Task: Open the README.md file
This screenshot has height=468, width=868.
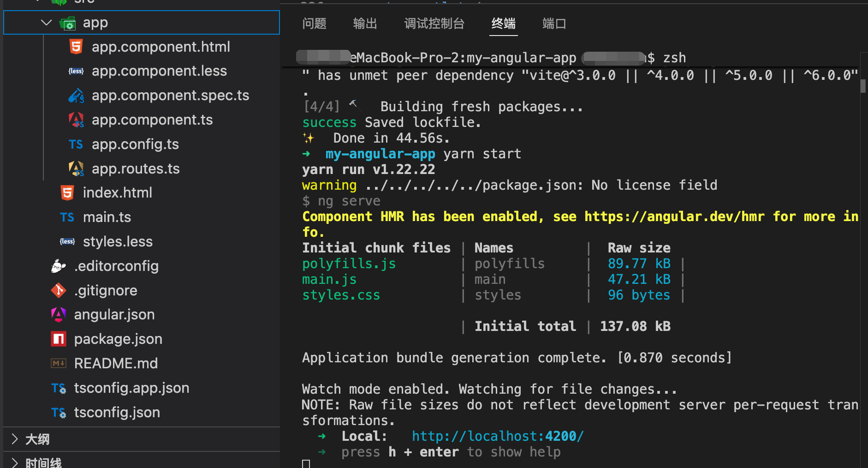Action: coord(116,364)
